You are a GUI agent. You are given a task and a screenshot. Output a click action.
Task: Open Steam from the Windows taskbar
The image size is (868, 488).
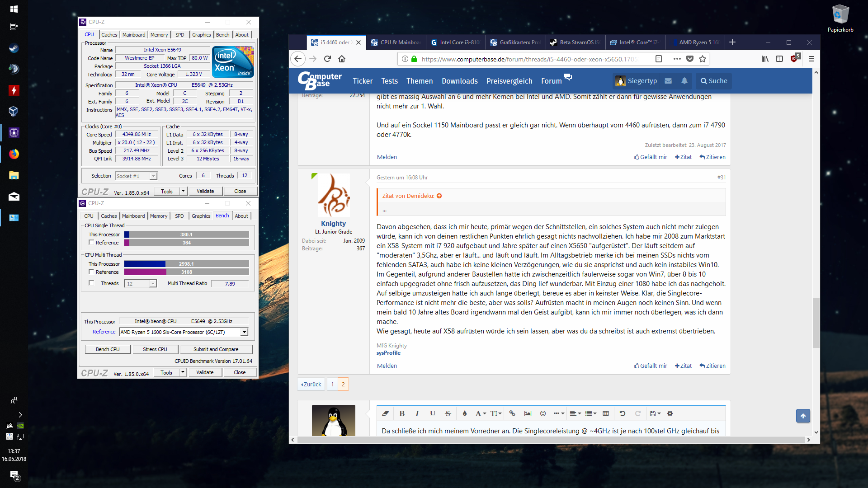click(x=14, y=48)
